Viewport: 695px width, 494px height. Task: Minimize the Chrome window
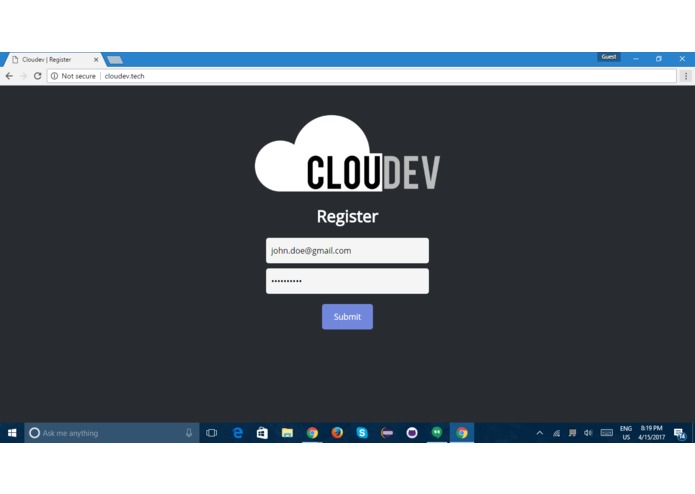636,59
